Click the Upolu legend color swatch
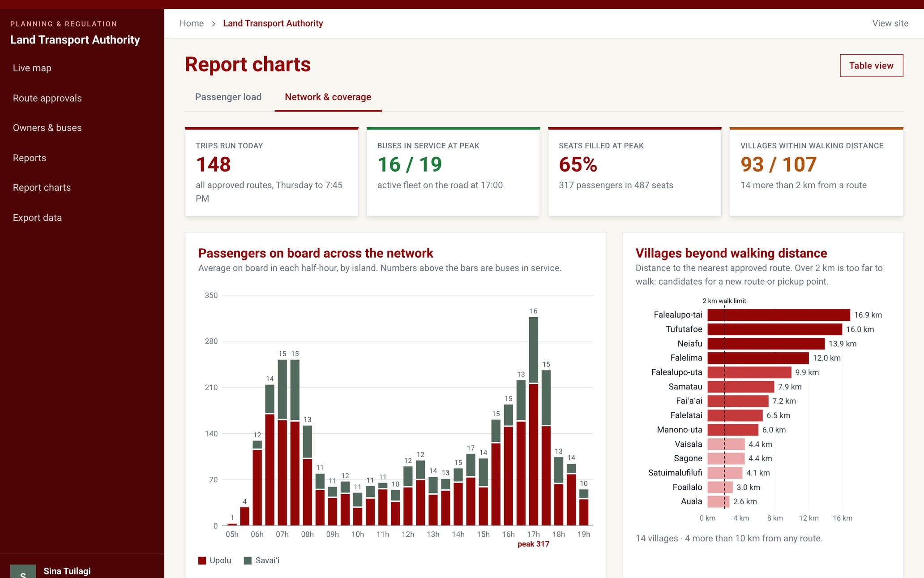The height and width of the screenshot is (578, 924). pos(202,561)
